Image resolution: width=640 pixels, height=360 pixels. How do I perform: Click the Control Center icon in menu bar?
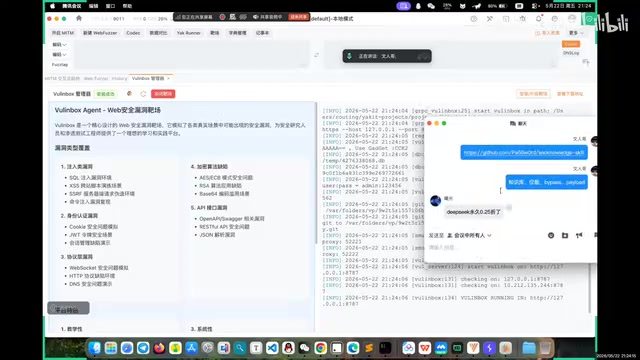point(534,6)
